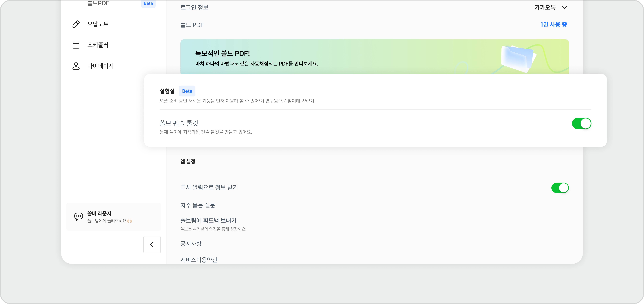This screenshot has width=644, height=304.
Task: Click the pencil icon beside 오답노트
Action: pyautogui.click(x=76, y=24)
